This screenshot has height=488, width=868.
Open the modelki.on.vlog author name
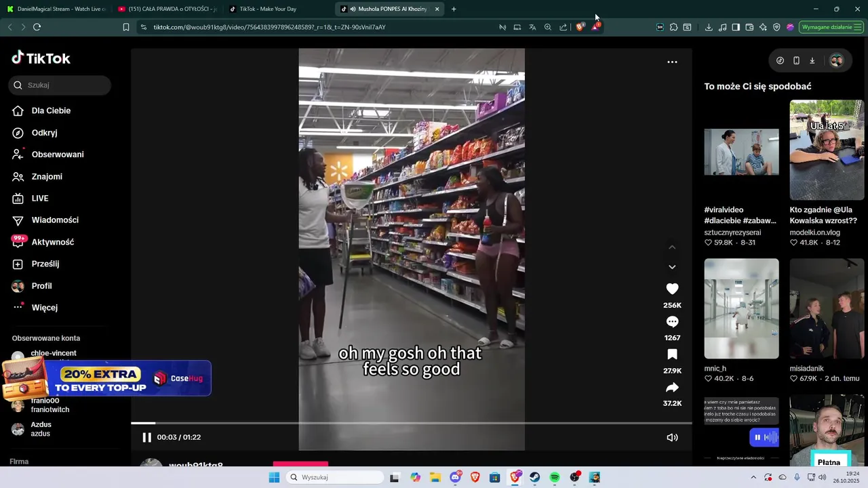click(x=815, y=232)
